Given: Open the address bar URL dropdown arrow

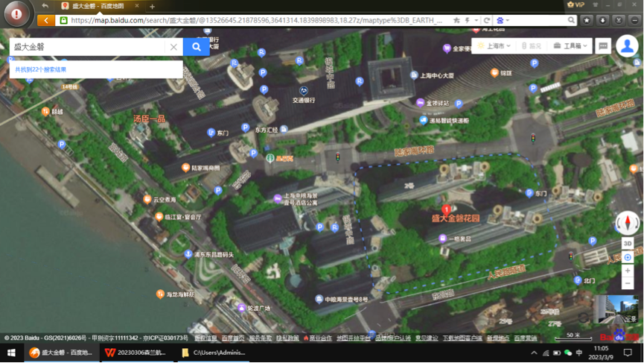Looking at the screenshot, I should [x=476, y=20].
